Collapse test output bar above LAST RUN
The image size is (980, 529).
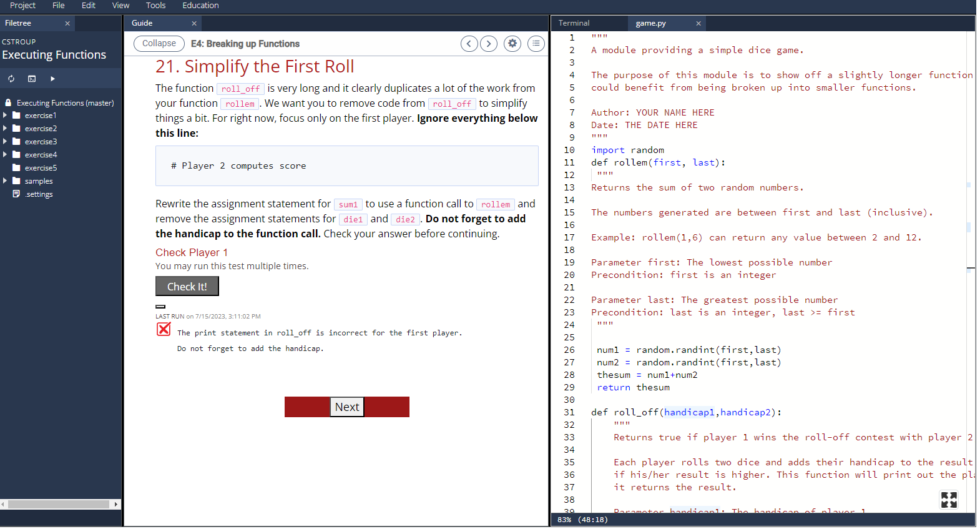point(160,307)
